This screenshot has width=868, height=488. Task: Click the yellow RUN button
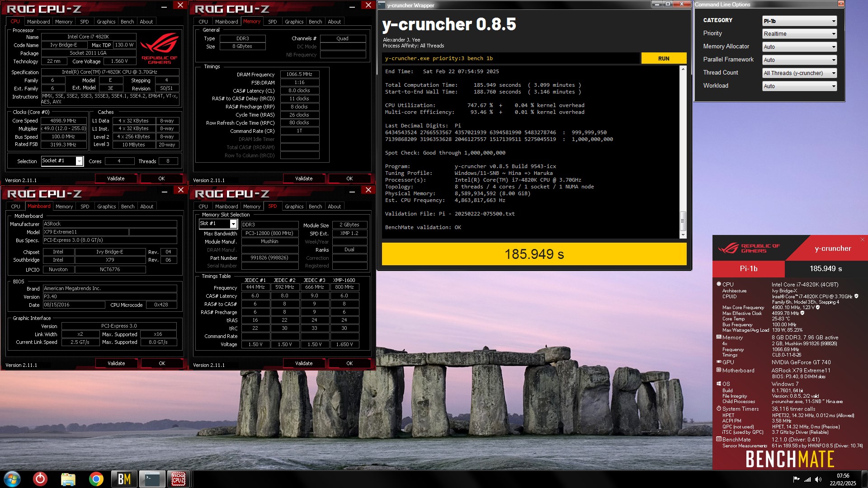click(x=664, y=58)
